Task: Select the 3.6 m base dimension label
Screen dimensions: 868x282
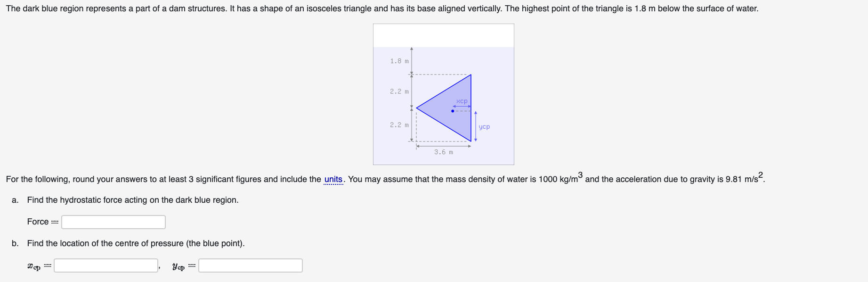Action: (x=444, y=151)
